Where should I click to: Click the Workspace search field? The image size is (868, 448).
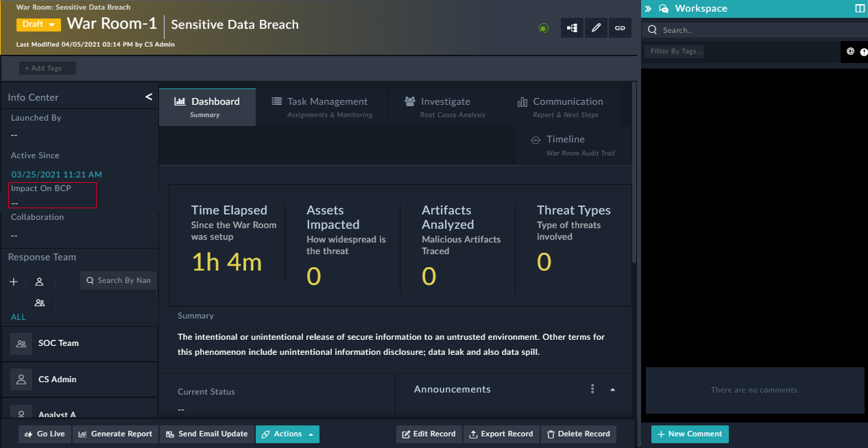point(754,30)
